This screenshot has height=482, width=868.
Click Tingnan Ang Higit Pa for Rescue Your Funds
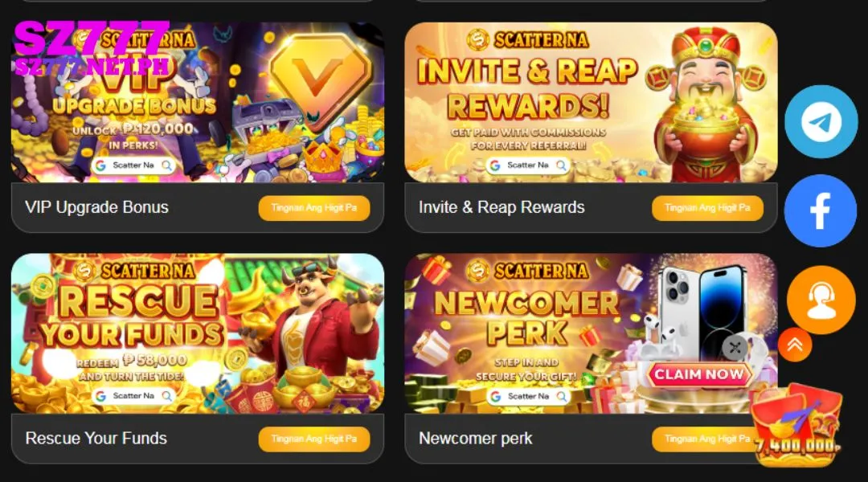pyautogui.click(x=314, y=439)
